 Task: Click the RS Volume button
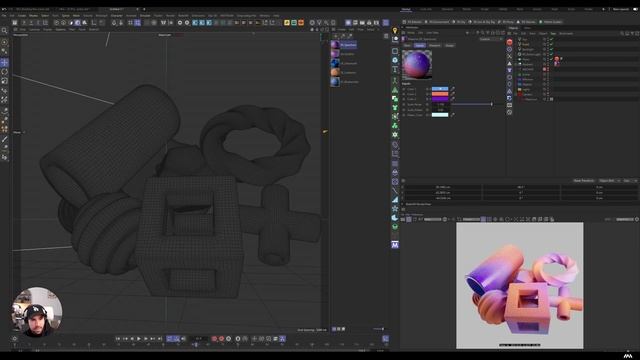click(x=527, y=22)
